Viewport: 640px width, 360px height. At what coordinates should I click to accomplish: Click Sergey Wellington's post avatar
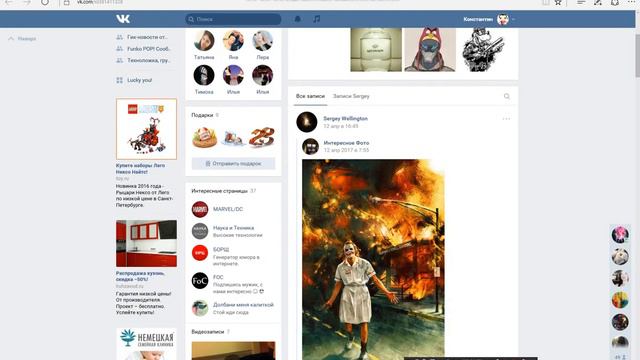pos(307,122)
